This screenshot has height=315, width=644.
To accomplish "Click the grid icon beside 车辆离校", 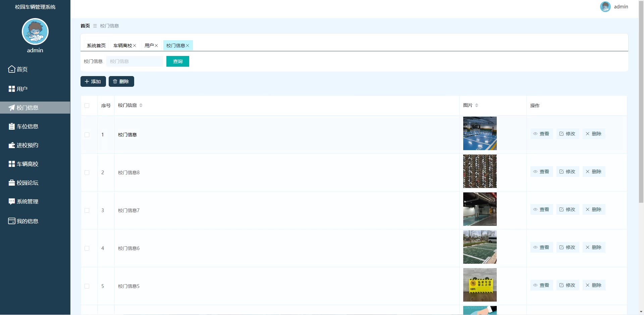I will tap(12, 164).
